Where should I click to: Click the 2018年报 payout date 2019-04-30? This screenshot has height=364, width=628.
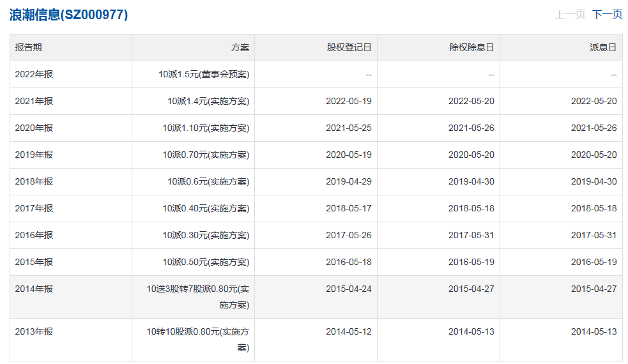[594, 181]
